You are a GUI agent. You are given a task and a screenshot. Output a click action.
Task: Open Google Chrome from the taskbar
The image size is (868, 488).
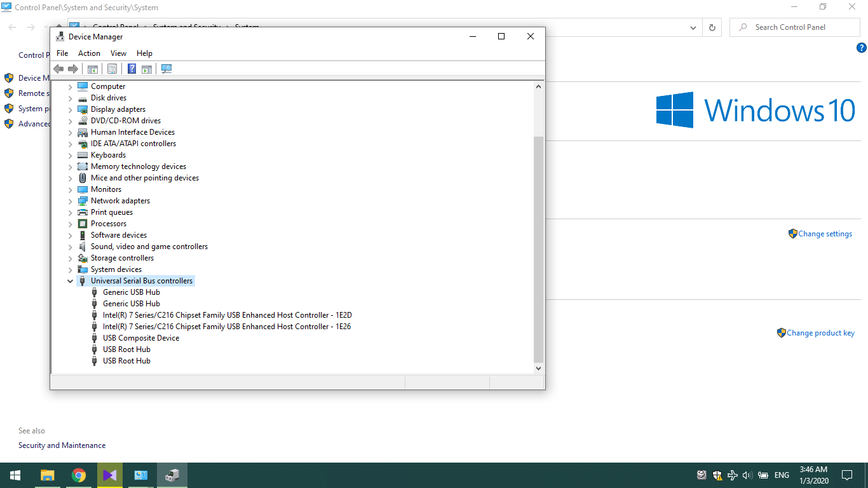pyautogui.click(x=79, y=475)
